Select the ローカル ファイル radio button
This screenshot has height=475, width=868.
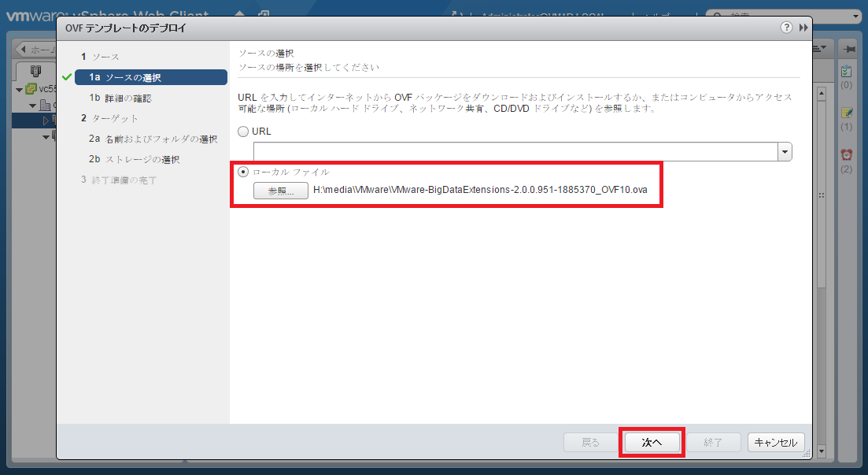243,172
